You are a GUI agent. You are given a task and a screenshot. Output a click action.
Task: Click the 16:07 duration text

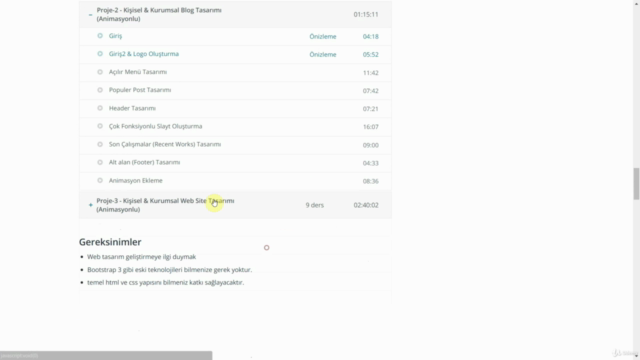371,127
